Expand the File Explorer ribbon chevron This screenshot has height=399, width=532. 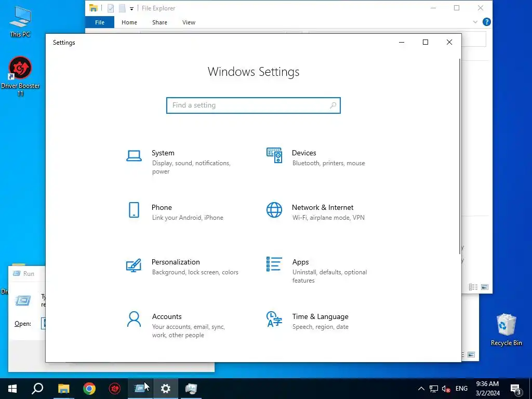[x=475, y=22]
